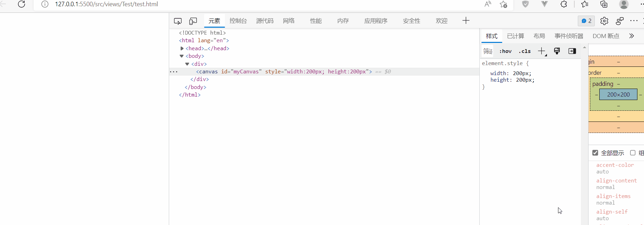Toggle :hov element state panel

coord(505,51)
